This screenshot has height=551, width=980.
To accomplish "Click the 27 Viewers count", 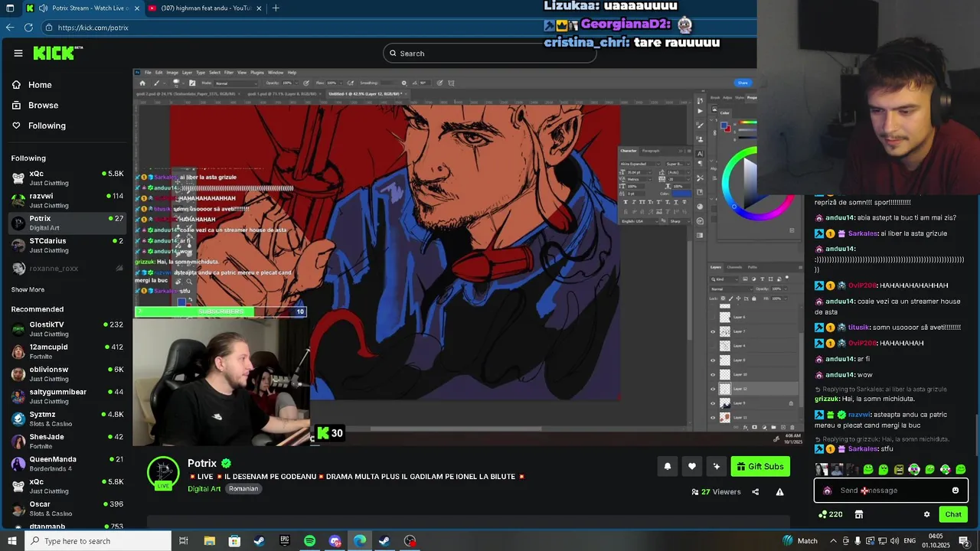I will coord(716,492).
